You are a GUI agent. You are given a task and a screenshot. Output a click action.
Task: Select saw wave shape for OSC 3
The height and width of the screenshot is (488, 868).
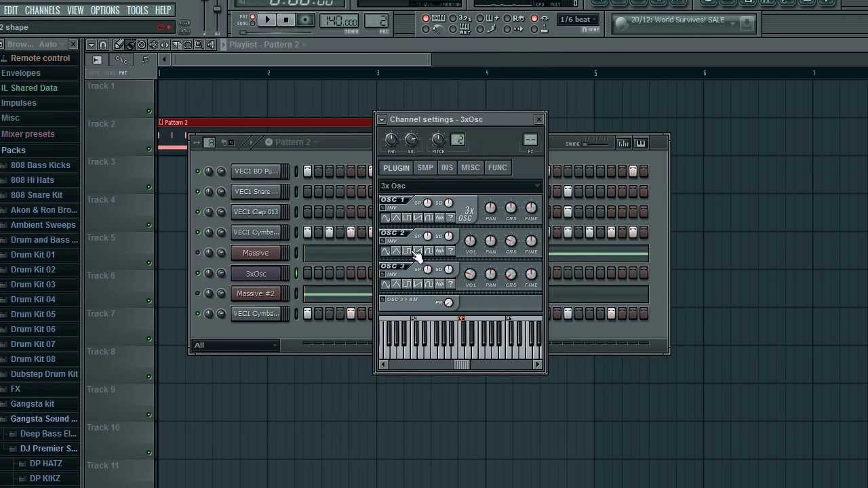pos(418,284)
